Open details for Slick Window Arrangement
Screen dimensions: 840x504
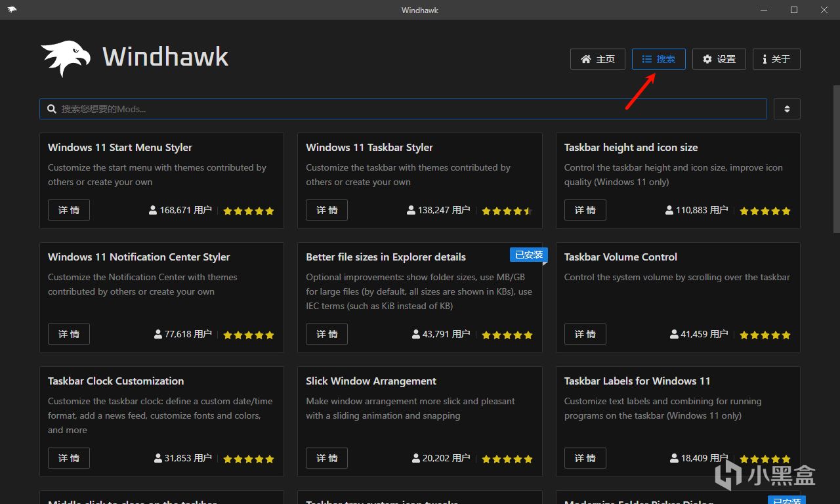(327, 458)
